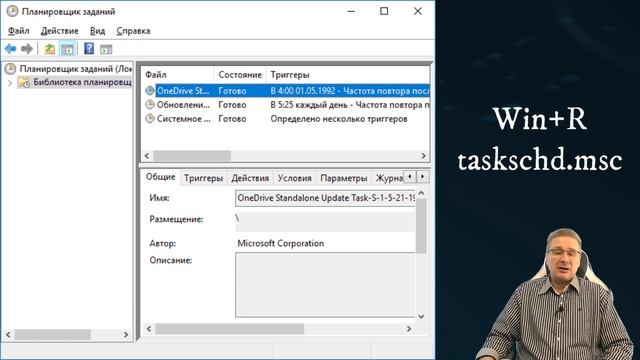Screen dimensions: 640x360
Task: Click the Готово status of Системное row
Action: pos(232,118)
